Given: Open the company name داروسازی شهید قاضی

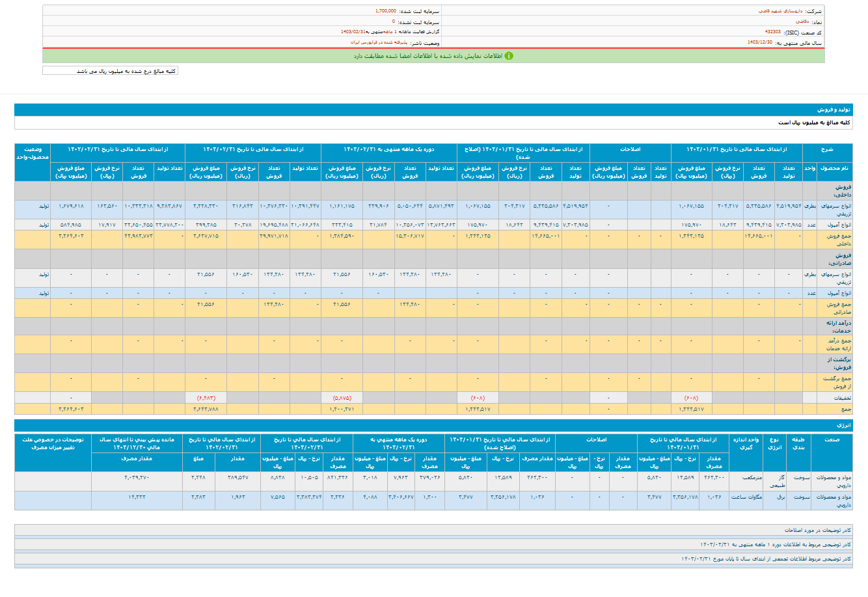Looking at the screenshot, I should click(x=780, y=11).
